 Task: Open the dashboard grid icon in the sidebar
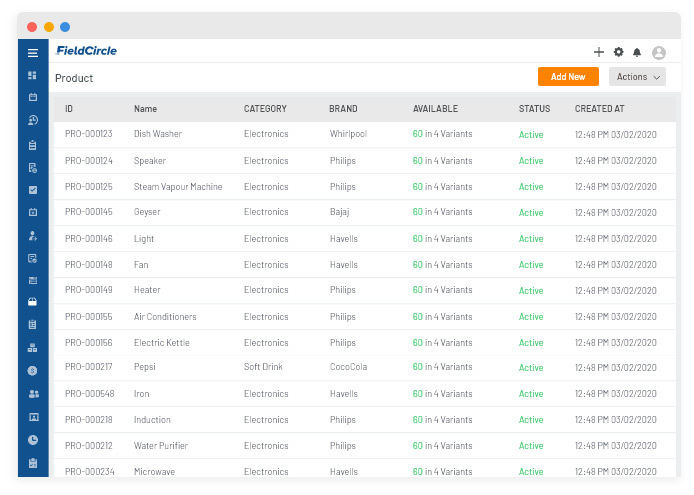point(32,75)
